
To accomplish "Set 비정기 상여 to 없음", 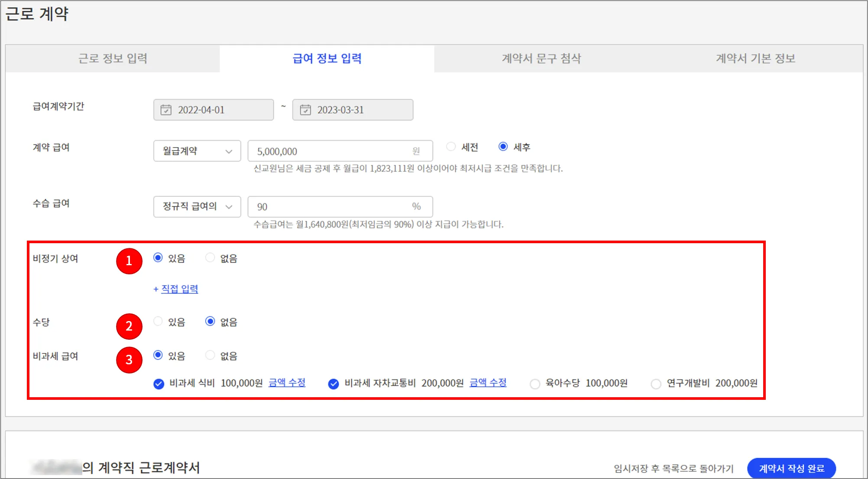I will coord(210,258).
